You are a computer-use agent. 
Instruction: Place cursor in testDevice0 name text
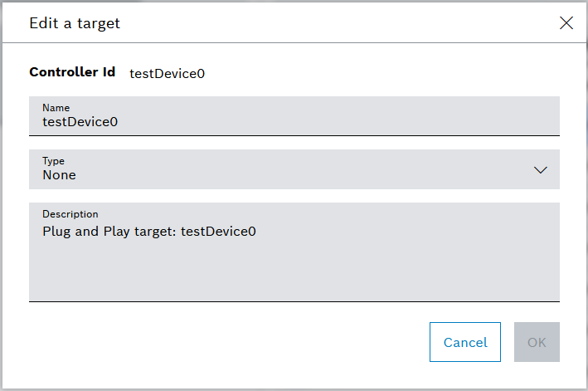(x=80, y=122)
